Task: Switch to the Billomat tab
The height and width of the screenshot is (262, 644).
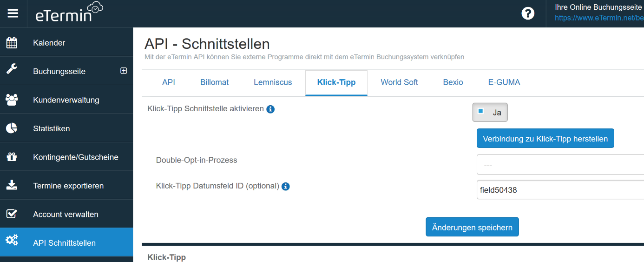Action: click(x=215, y=82)
